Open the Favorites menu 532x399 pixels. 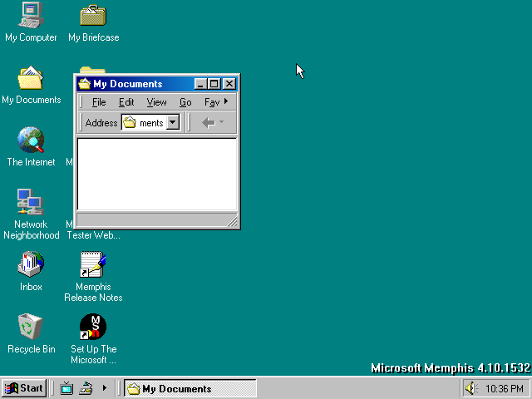[x=212, y=102]
